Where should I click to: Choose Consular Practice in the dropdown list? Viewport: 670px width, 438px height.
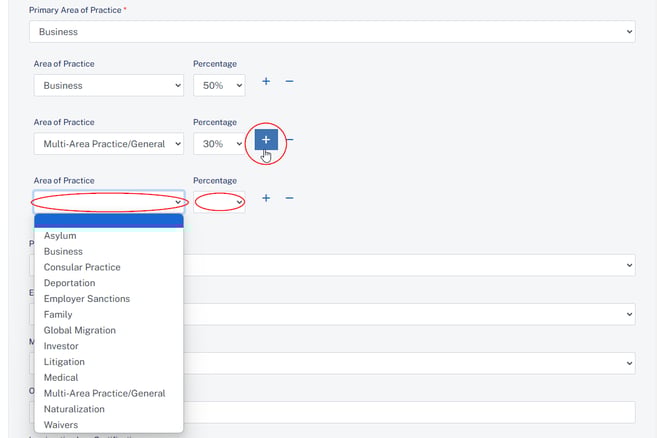tap(82, 267)
